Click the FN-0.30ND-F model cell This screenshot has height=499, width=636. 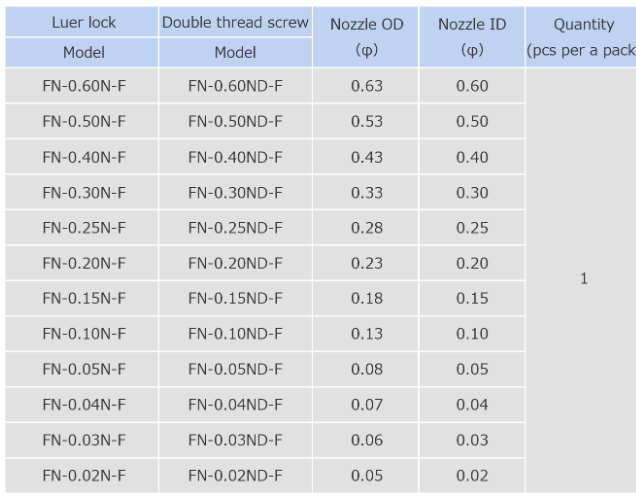[x=235, y=192]
